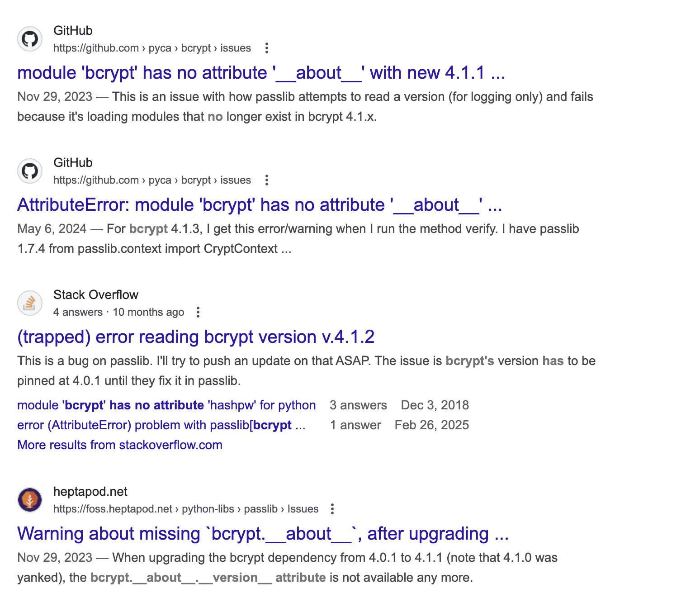This screenshot has width=700, height=598.
Task: Click the GitHub favicon of the first result
Action: coord(30,39)
